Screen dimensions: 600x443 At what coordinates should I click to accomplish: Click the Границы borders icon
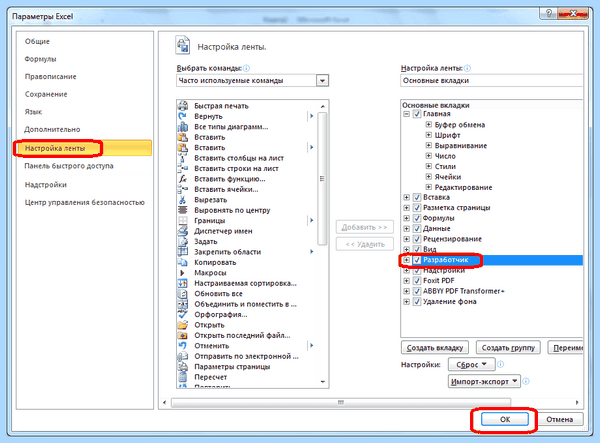[x=183, y=220]
